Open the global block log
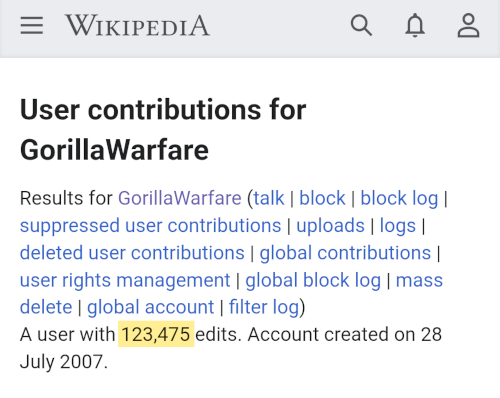500x398 pixels. tap(313, 280)
